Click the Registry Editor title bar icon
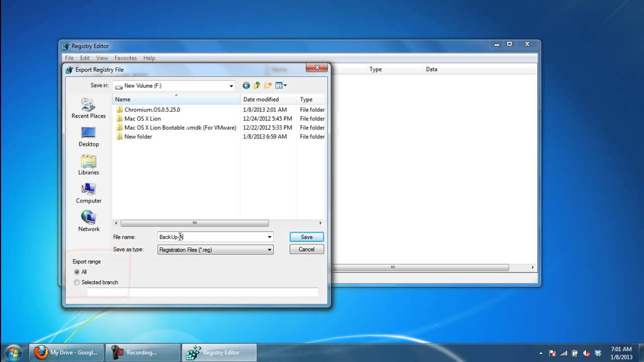The height and width of the screenshot is (362, 644). click(x=66, y=46)
